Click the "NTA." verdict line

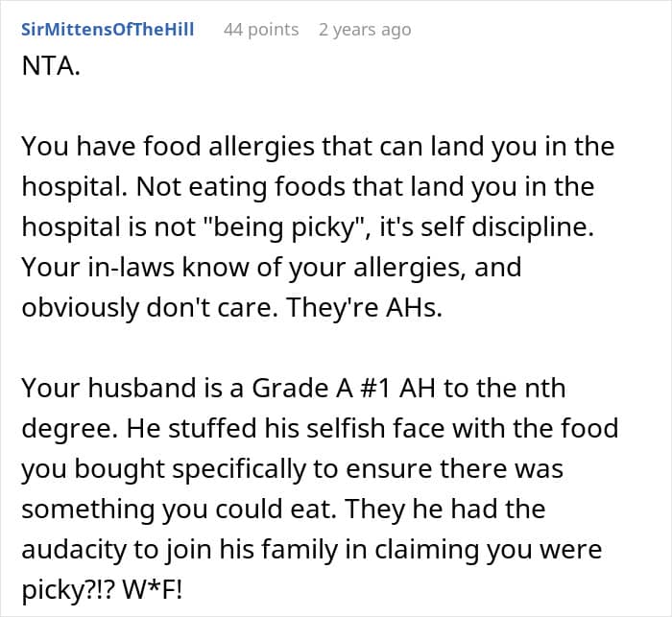[50, 73]
